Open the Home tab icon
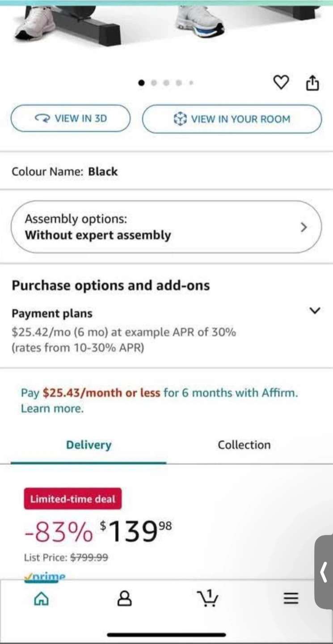The image size is (333, 644). pos(41,598)
